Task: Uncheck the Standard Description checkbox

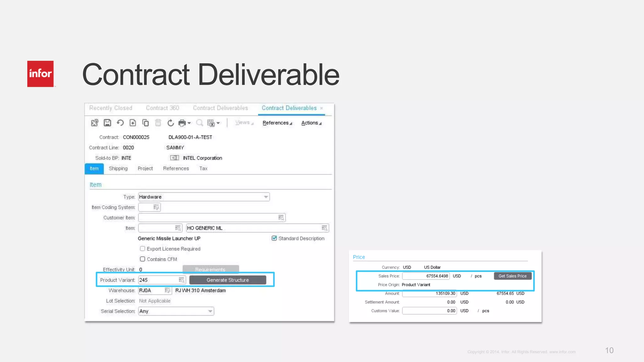Action: coord(274,238)
